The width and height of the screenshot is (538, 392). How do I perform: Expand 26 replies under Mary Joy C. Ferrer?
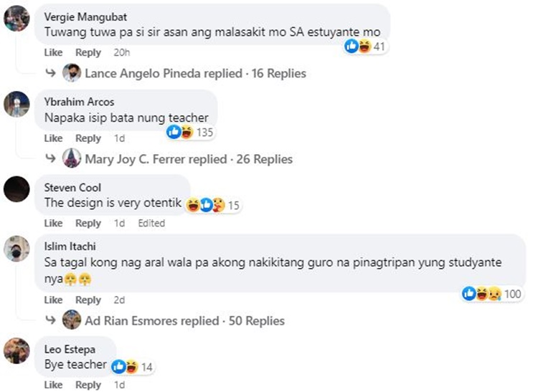tap(188, 159)
